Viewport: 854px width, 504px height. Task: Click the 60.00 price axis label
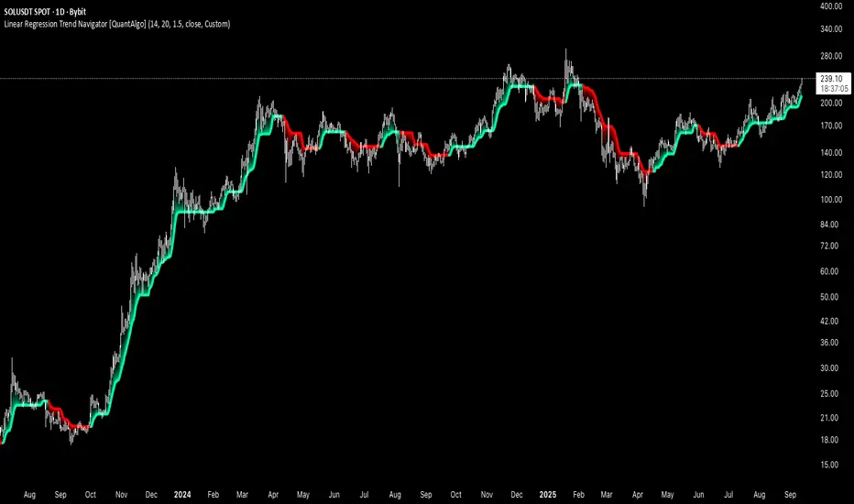pyautogui.click(x=829, y=271)
